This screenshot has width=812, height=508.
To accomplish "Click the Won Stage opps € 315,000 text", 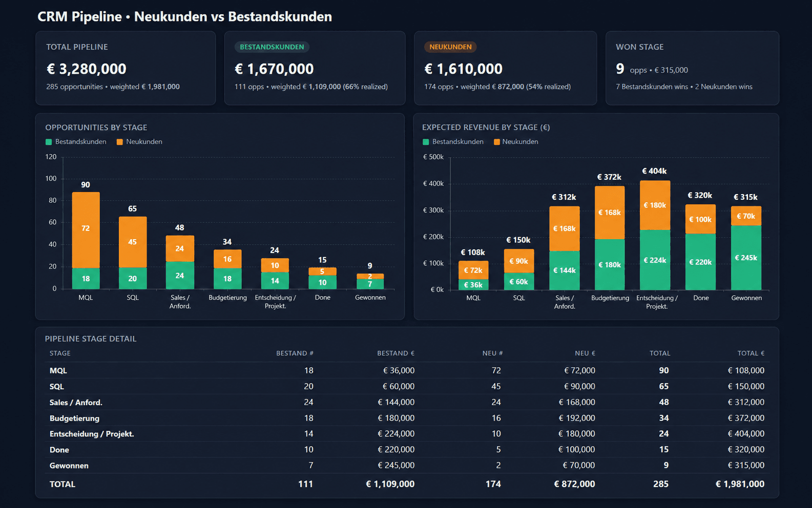I will click(659, 70).
